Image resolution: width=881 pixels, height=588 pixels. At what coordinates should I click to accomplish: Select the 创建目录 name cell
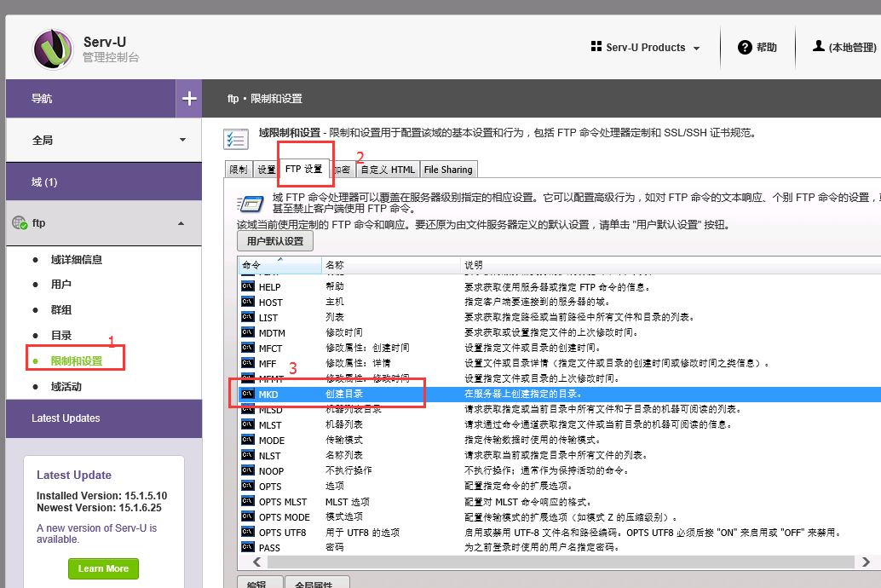344,394
